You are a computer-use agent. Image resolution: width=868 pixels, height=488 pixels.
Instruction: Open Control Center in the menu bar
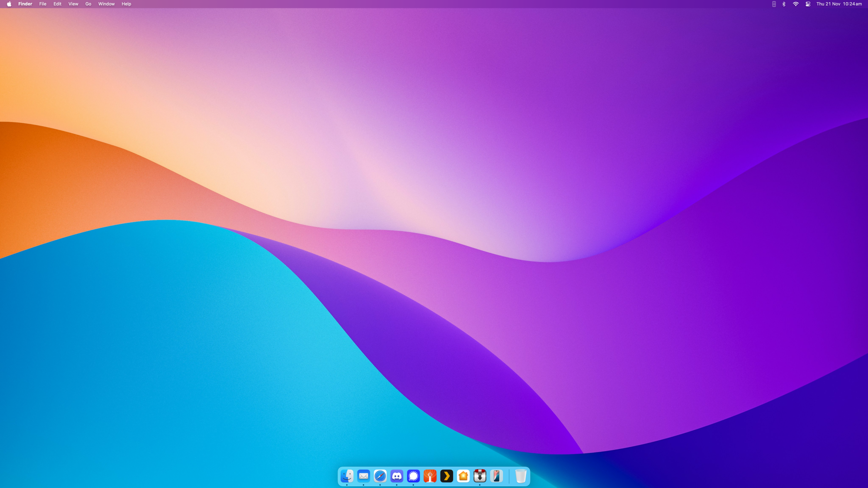click(x=808, y=4)
